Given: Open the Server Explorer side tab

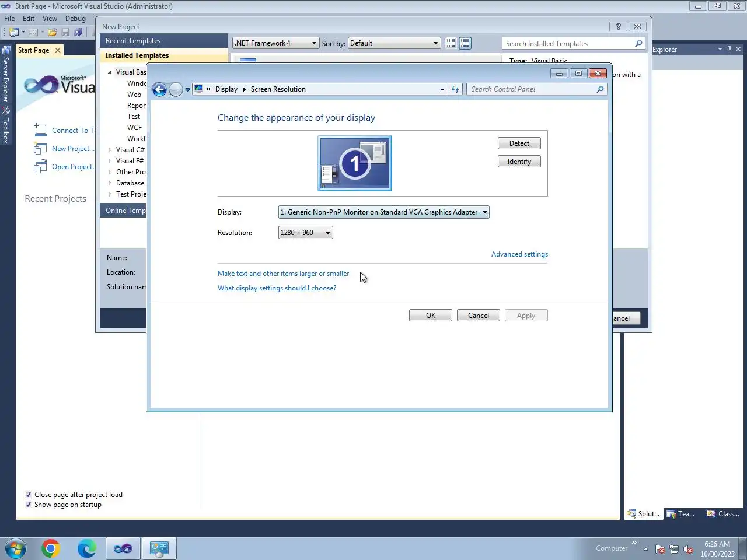Looking at the screenshot, I should pos(6,74).
